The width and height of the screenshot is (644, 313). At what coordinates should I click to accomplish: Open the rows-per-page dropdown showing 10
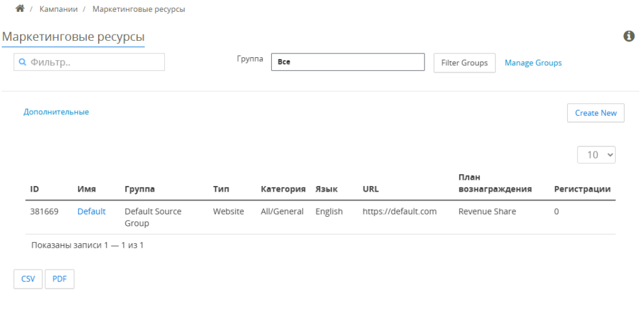pos(596,155)
